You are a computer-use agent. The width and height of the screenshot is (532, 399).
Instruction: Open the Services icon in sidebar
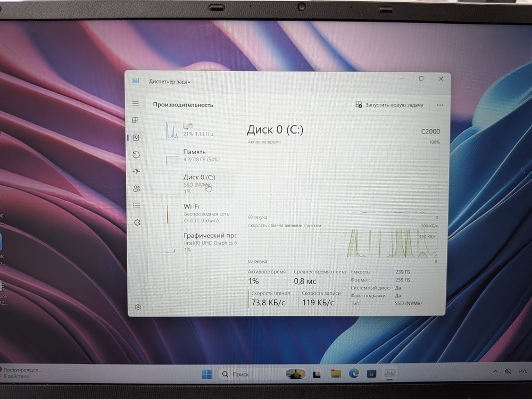tap(137, 222)
